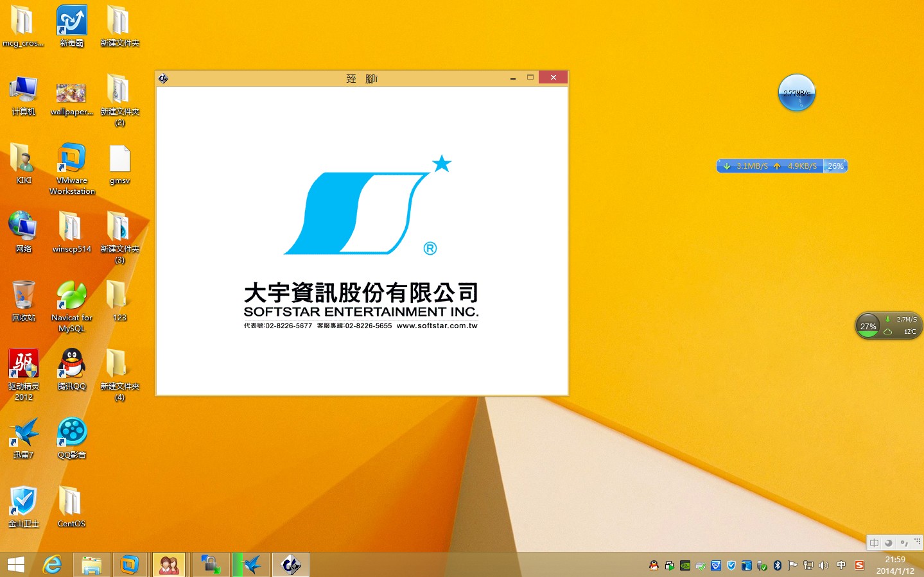Toggle the 中 Chinese input mode in tray
Viewport: 924px width, 577px height.
841,565
